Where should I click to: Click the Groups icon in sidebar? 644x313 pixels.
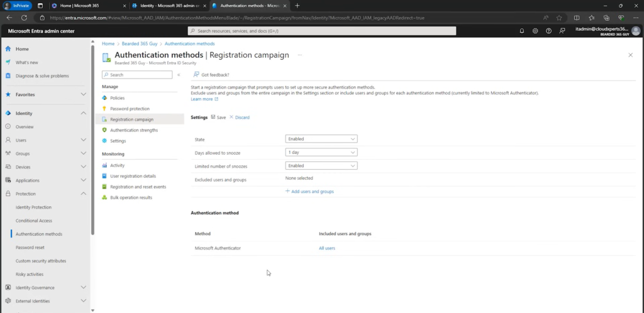[8, 153]
